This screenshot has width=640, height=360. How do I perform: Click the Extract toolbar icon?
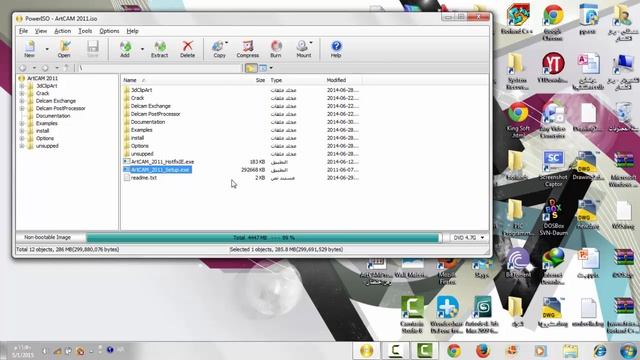(160, 49)
